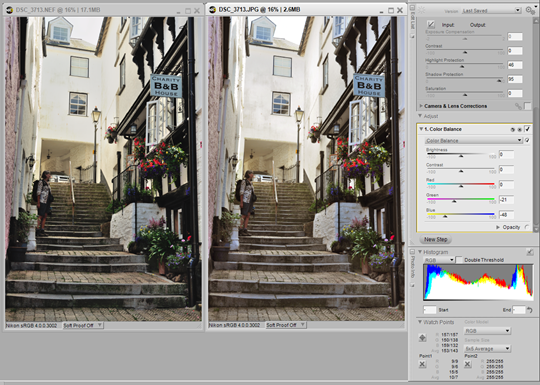Collapse the Photo Info palette minimize icon
Screen dimensions: 540x385
point(412,252)
